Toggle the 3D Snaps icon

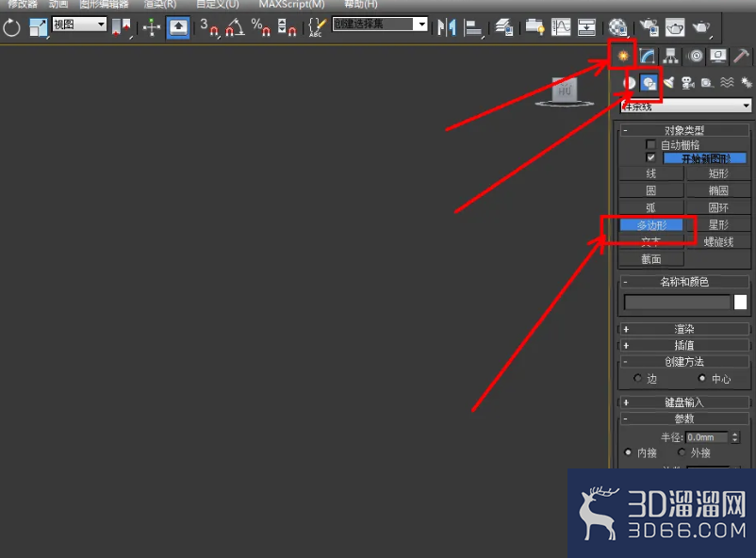click(208, 27)
